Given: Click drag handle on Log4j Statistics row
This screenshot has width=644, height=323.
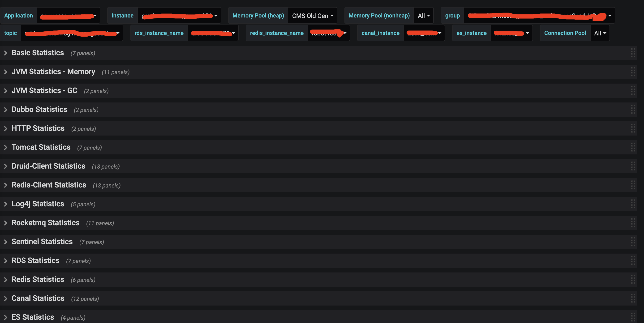Looking at the screenshot, I should point(633,204).
